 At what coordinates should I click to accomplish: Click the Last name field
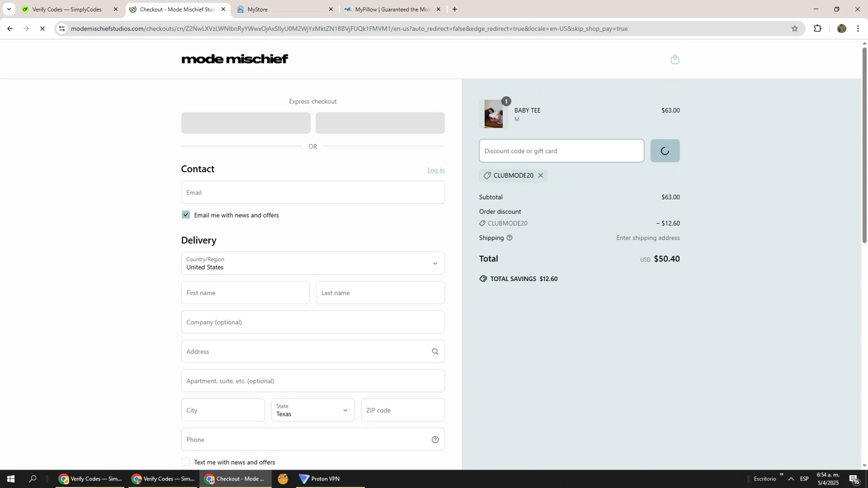[380, 293]
